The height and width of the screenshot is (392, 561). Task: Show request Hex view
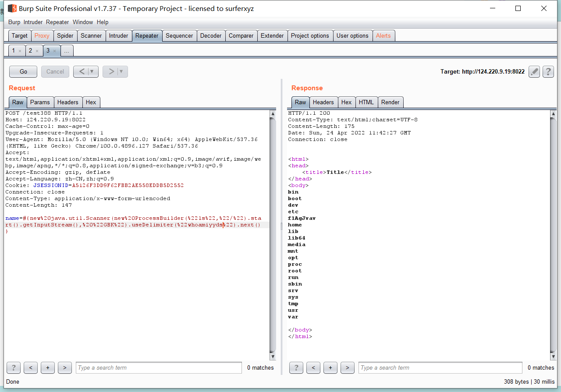coord(91,102)
